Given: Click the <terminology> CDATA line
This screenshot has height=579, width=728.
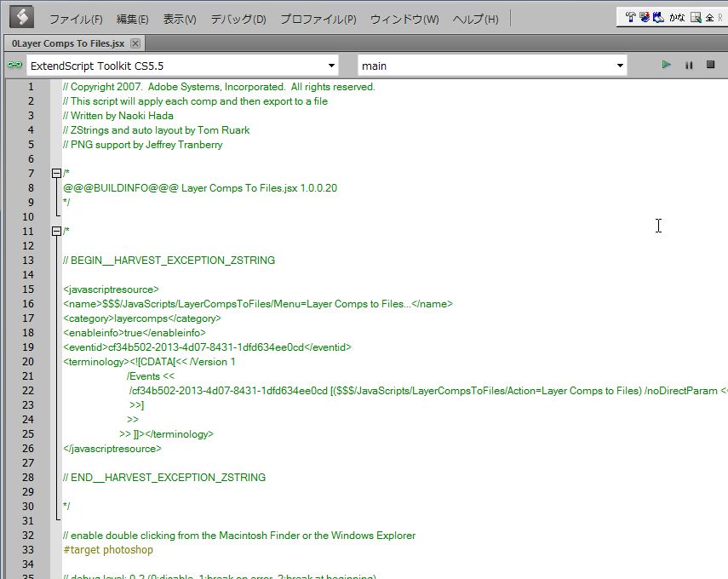Looking at the screenshot, I should point(149,362).
